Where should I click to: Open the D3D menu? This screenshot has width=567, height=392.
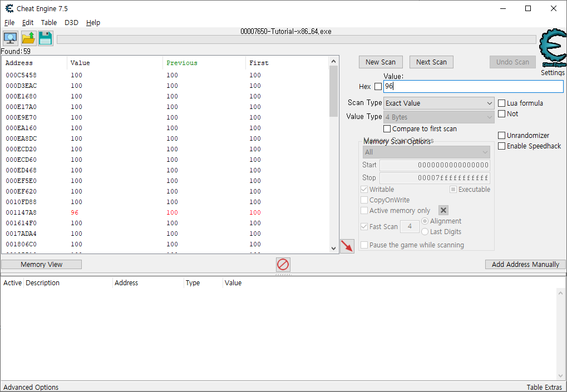[x=71, y=22]
